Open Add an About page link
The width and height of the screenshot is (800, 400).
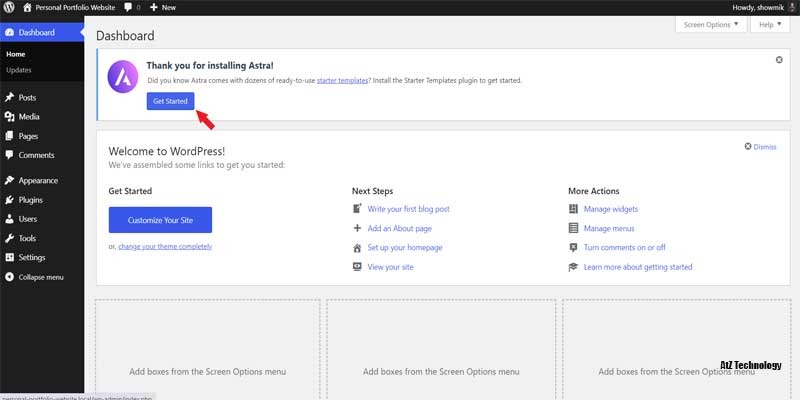[399, 228]
